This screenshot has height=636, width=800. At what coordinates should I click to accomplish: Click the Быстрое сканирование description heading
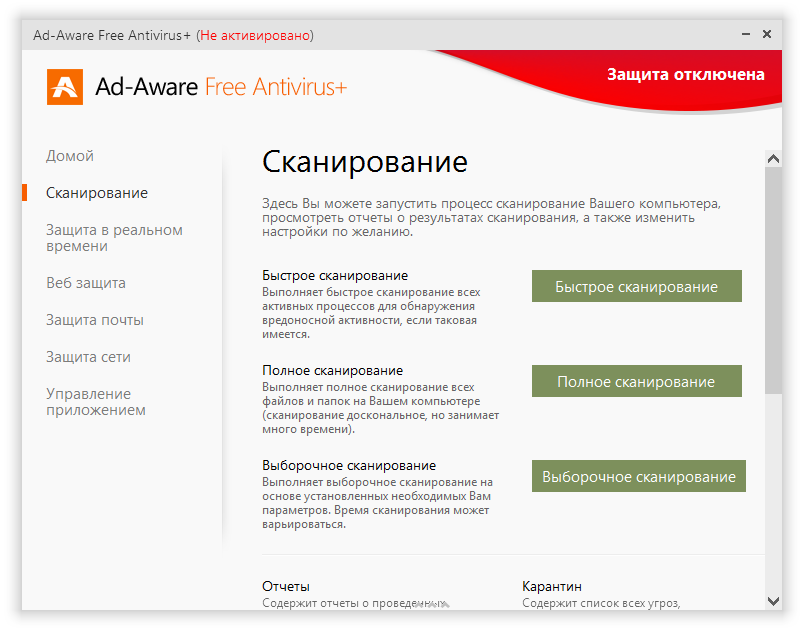pyautogui.click(x=335, y=275)
